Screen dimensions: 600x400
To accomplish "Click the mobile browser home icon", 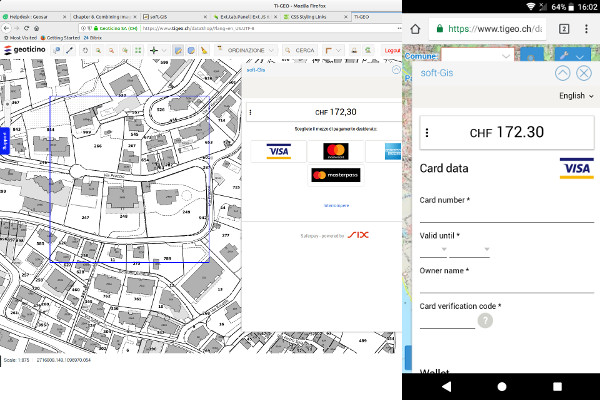I will click(415, 29).
